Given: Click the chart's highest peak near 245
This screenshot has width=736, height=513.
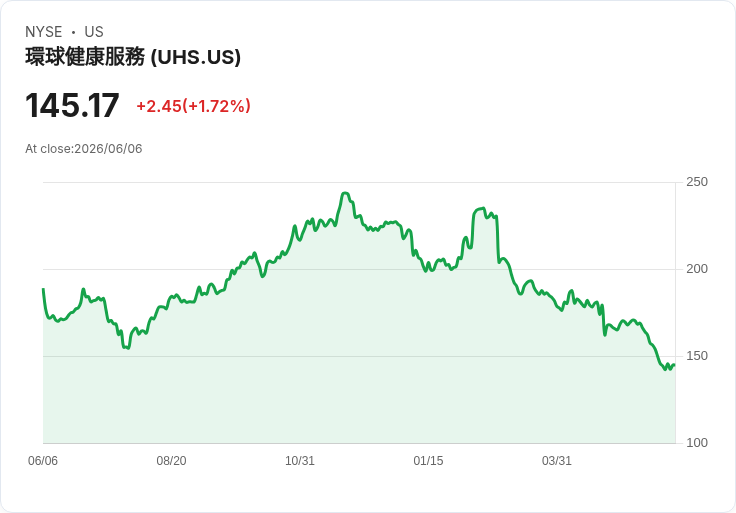Looking at the screenshot, I should point(345,193).
